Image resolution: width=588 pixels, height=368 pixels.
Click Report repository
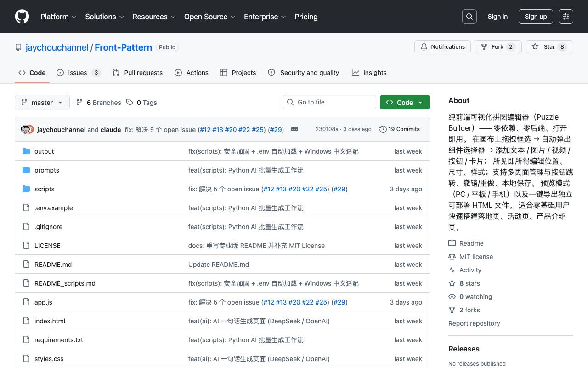[x=474, y=323]
